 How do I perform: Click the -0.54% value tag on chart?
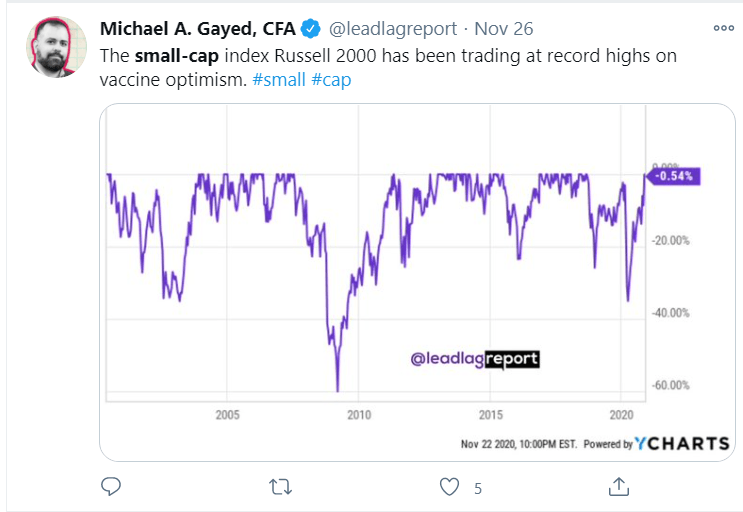point(673,176)
